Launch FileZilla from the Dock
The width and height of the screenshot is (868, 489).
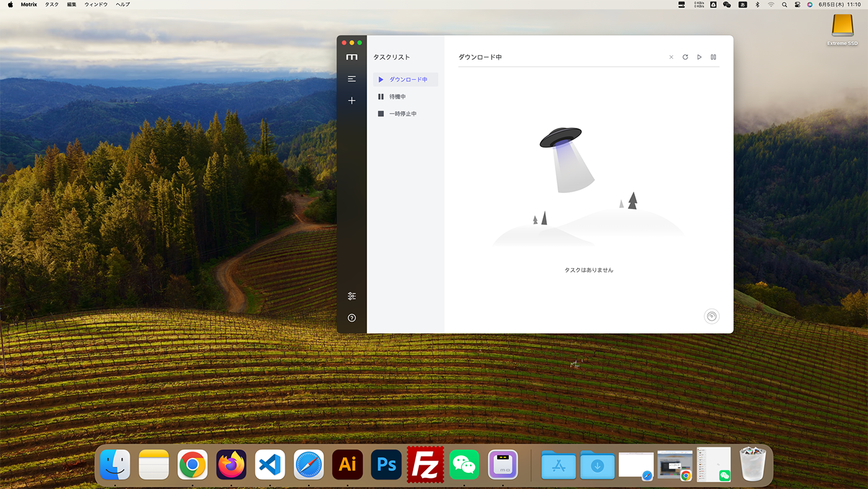[425, 464]
